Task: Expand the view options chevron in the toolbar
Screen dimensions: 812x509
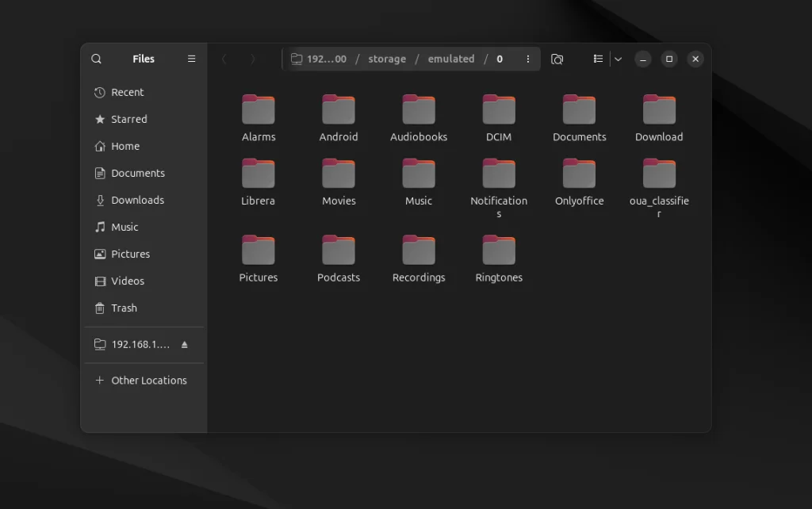Action: coord(618,58)
